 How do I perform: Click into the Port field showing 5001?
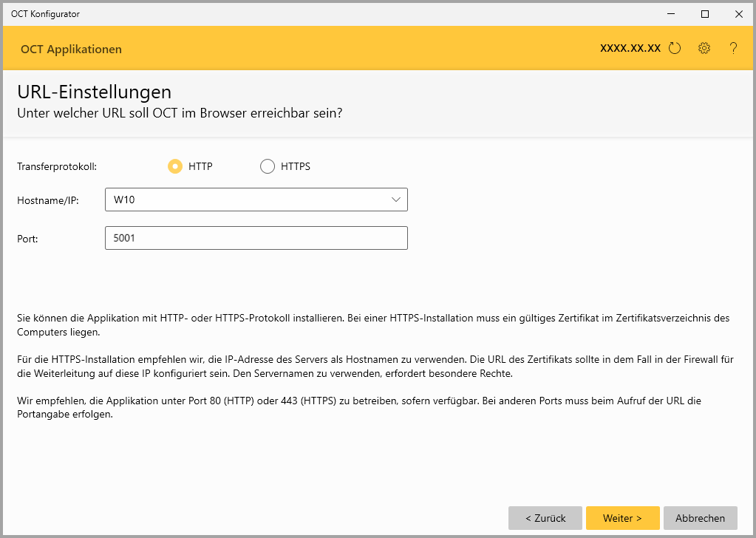[x=256, y=238]
